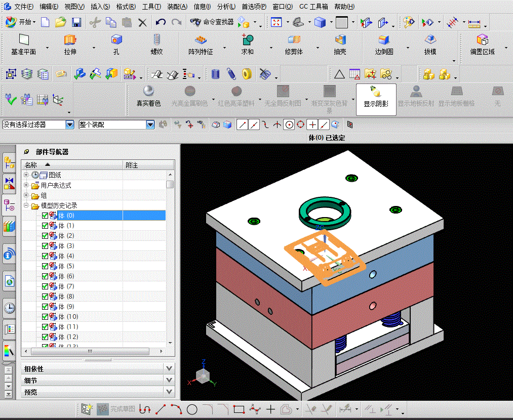Click the navigator horizontal scrollbar

click(90, 351)
